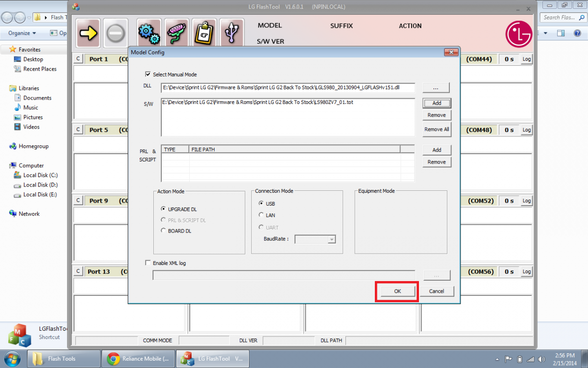Click the gray stop circle icon
This screenshot has height=368, width=588.
pos(116,33)
